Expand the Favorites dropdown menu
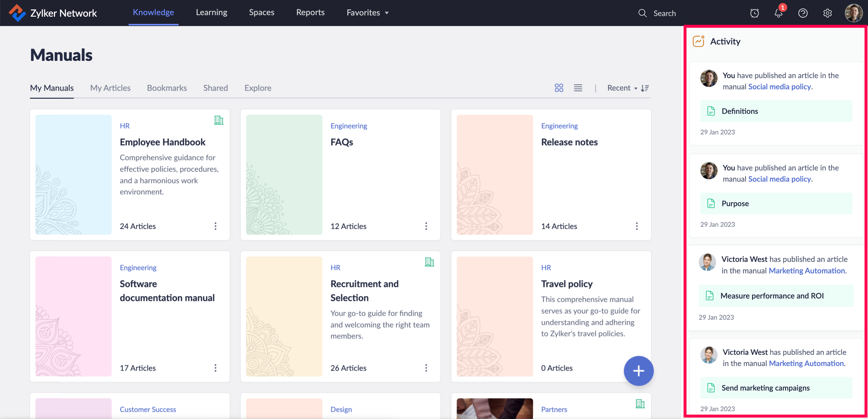Image resolution: width=868 pixels, height=419 pixels. 367,13
